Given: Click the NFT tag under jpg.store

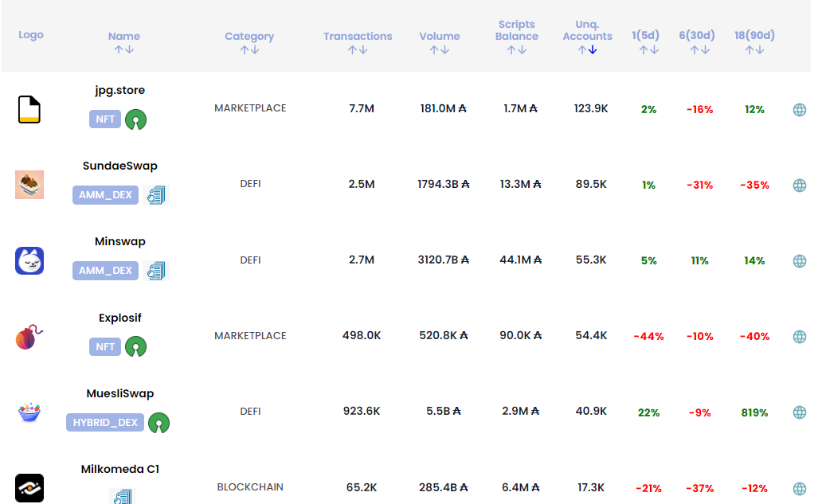Looking at the screenshot, I should (x=105, y=119).
